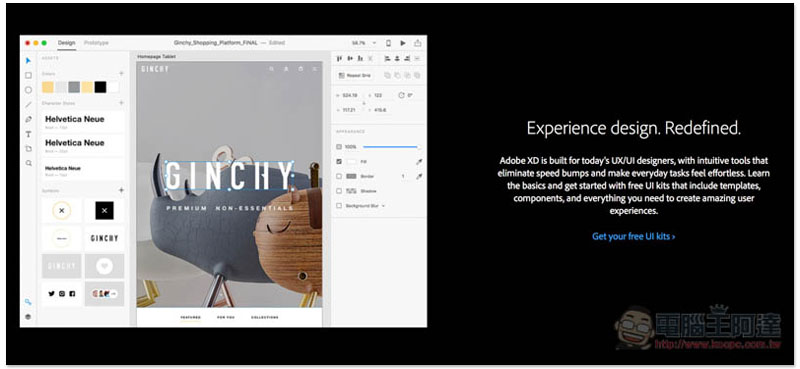
Task: Select the Line tool
Action: point(29,105)
